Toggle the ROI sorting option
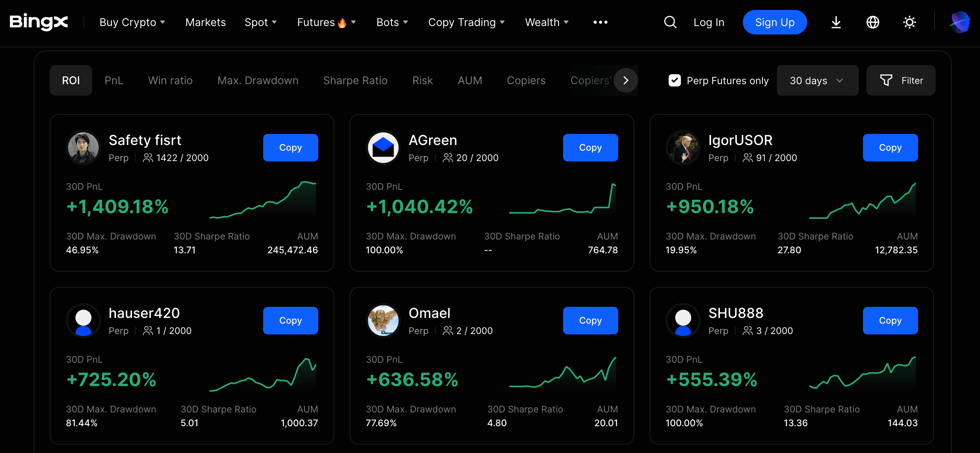 pos(71,80)
